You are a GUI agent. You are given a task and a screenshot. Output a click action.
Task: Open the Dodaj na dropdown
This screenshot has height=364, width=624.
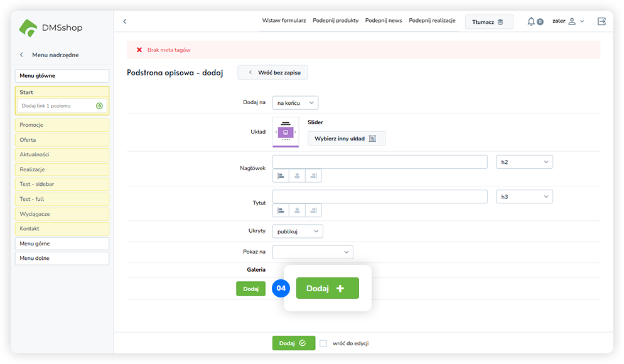[x=295, y=102]
